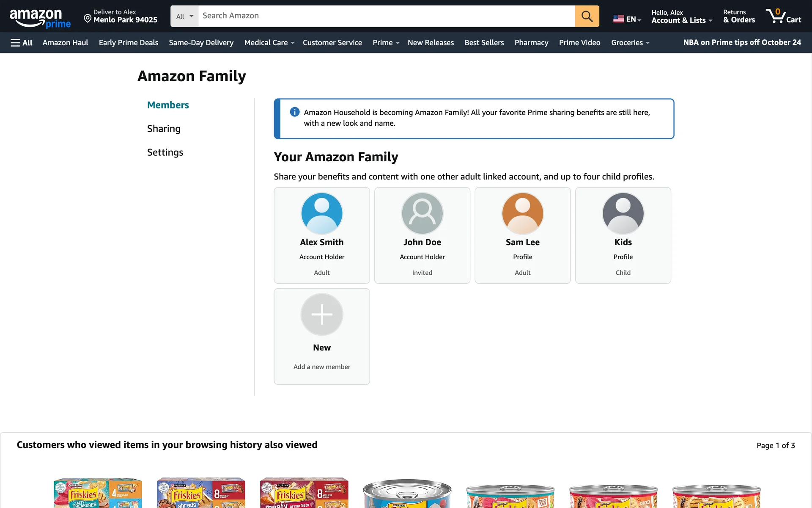
Task: Click the search magnifier button
Action: 587,16
